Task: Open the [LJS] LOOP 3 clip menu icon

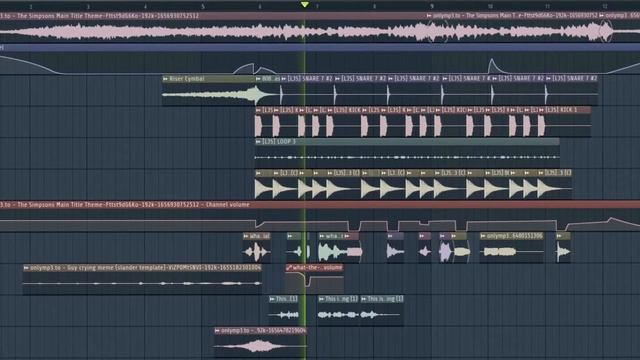Action: coord(258,142)
